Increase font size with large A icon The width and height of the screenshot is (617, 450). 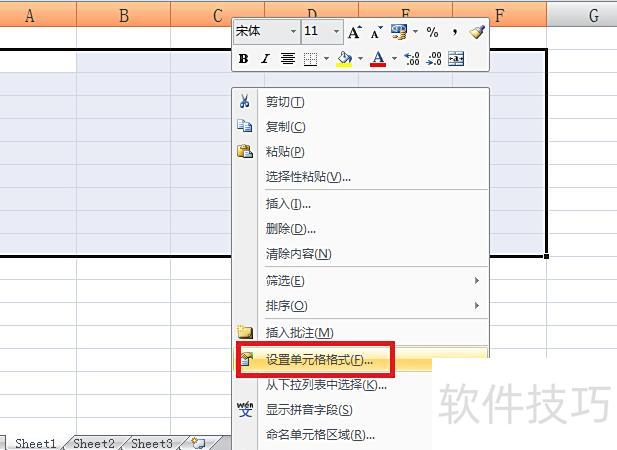355,32
